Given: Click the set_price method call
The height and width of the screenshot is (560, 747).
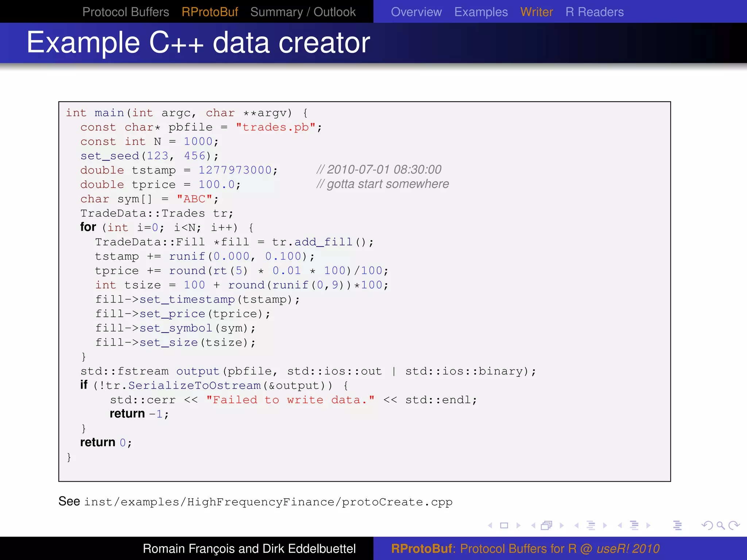Looking at the screenshot, I should [x=172, y=314].
